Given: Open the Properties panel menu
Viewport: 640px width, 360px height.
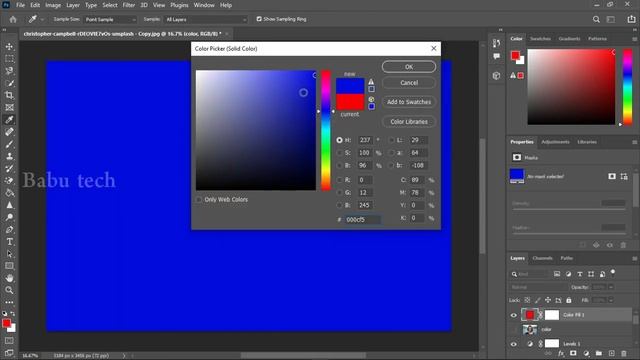Looking at the screenshot, I should [635, 142].
